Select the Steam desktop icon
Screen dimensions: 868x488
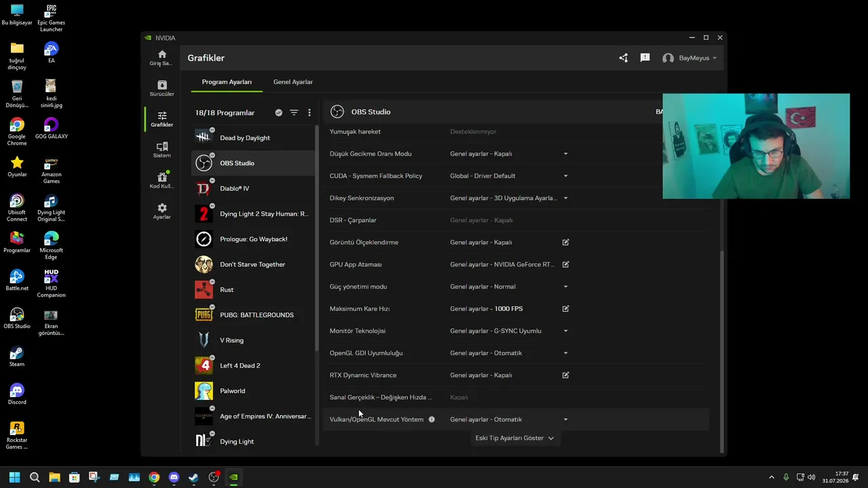coord(17,356)
